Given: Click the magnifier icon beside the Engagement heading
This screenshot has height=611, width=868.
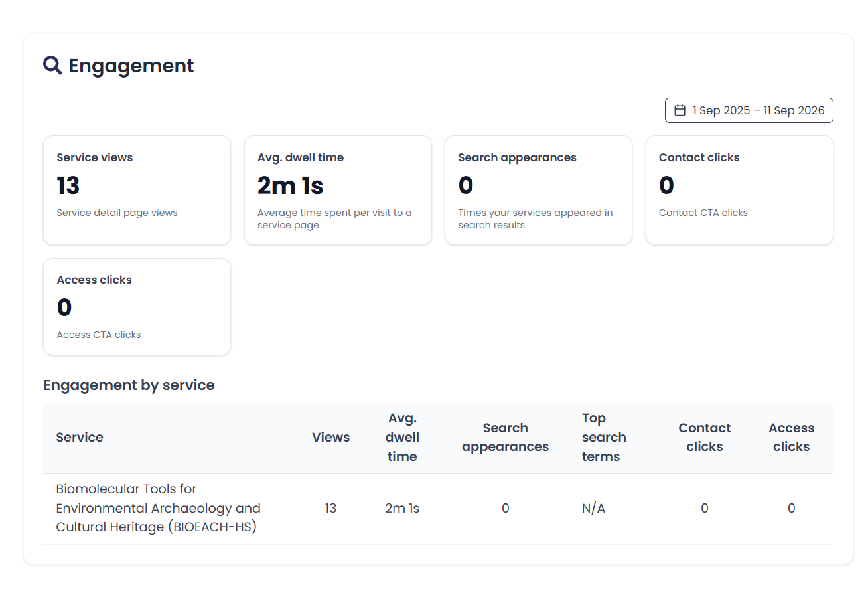Looking at the screenshot, I should pyautogui.click(x=52, y=65).
